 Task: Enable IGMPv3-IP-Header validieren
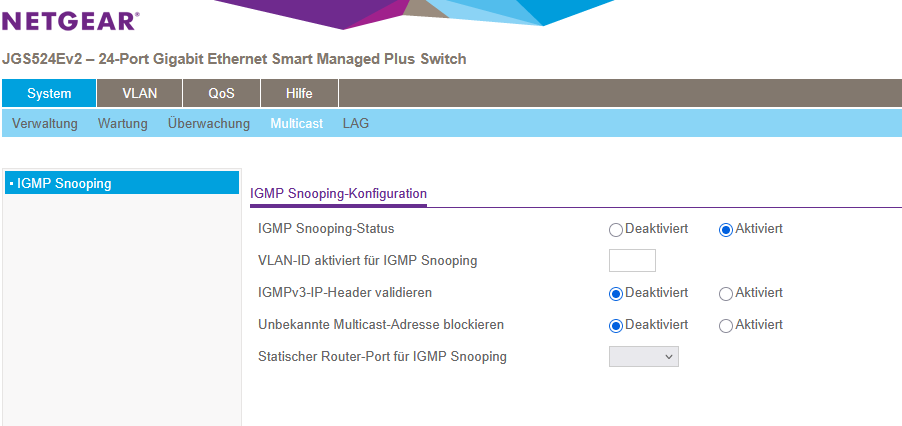tap(725, 294)
